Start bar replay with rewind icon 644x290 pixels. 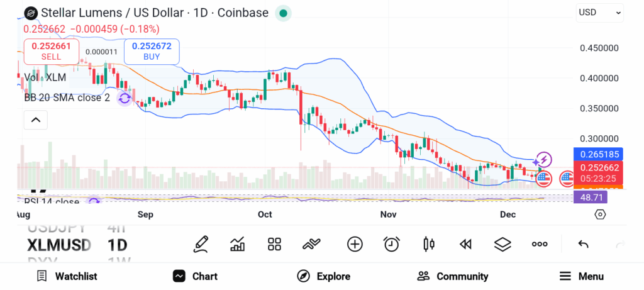465,244
